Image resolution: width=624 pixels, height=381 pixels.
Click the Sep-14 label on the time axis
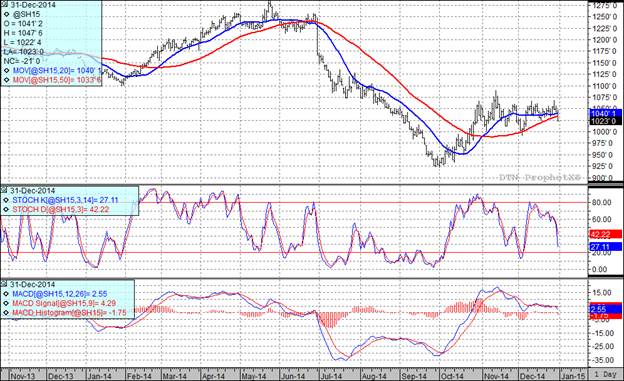click(413, 376)
